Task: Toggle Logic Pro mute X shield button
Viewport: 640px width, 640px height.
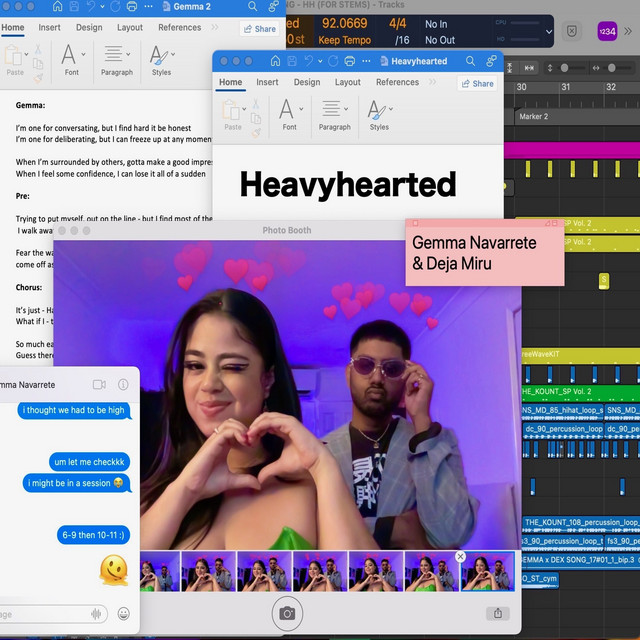Action: (572, 31)
